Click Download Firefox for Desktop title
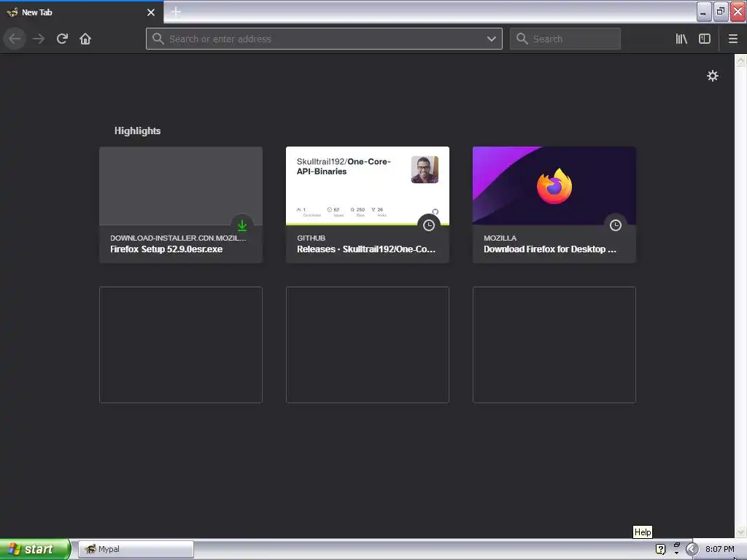The image size is (747, 560). pyautogui.click(x=550, y=249)
